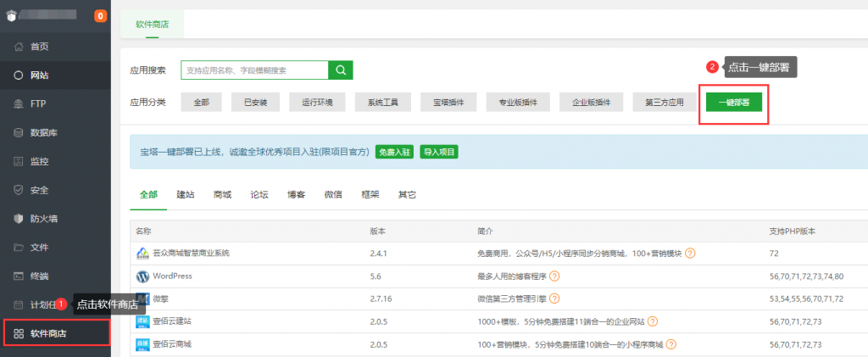Viewport: 868px width, 357px height.
Task: Click the 微擎 name in the list
Action: (x=160, y=298)
